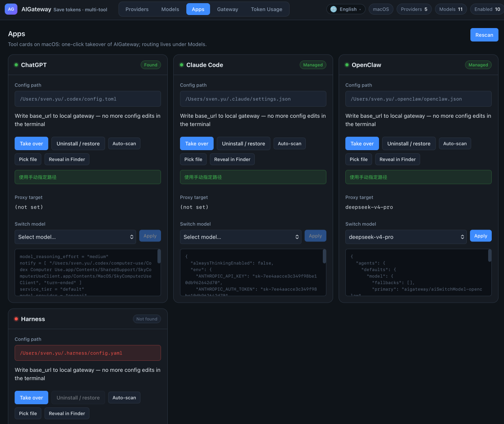The width and height of the screenshot is (504, 424).
Task: Click the AIGateway title text
Action: [x=36, y=9]
